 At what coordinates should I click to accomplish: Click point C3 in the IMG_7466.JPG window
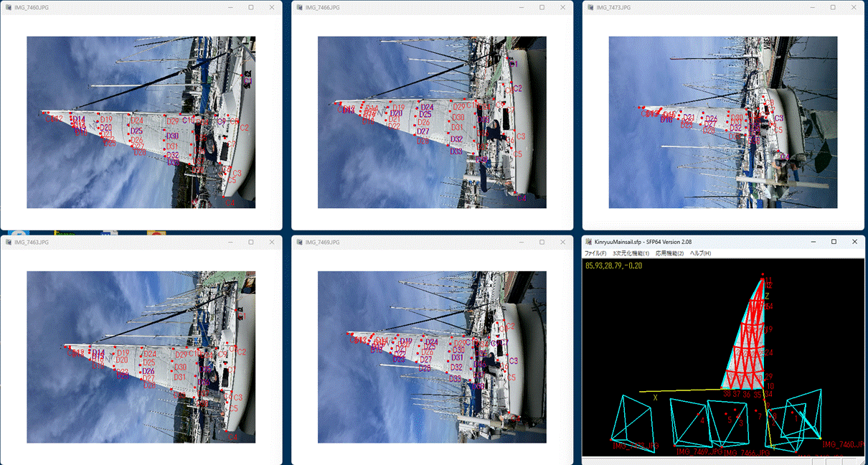[x=521, y=136]
